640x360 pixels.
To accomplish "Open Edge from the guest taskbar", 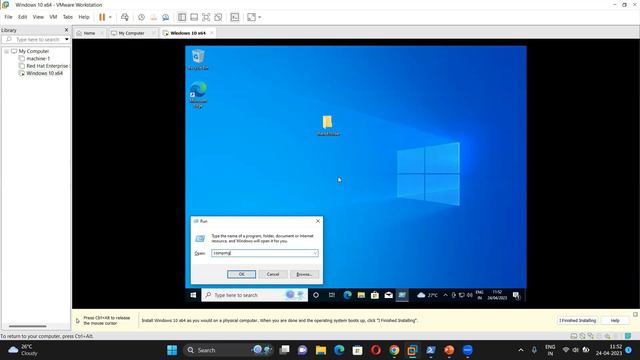I will click(x=347, y=295).
